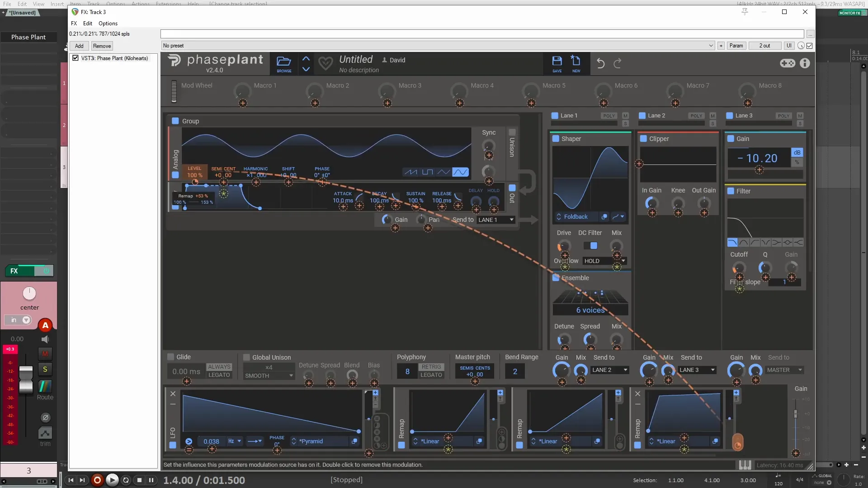
Task: Open Lane 3 Send to MASTER dropdown
Action: tap(784, 370)
